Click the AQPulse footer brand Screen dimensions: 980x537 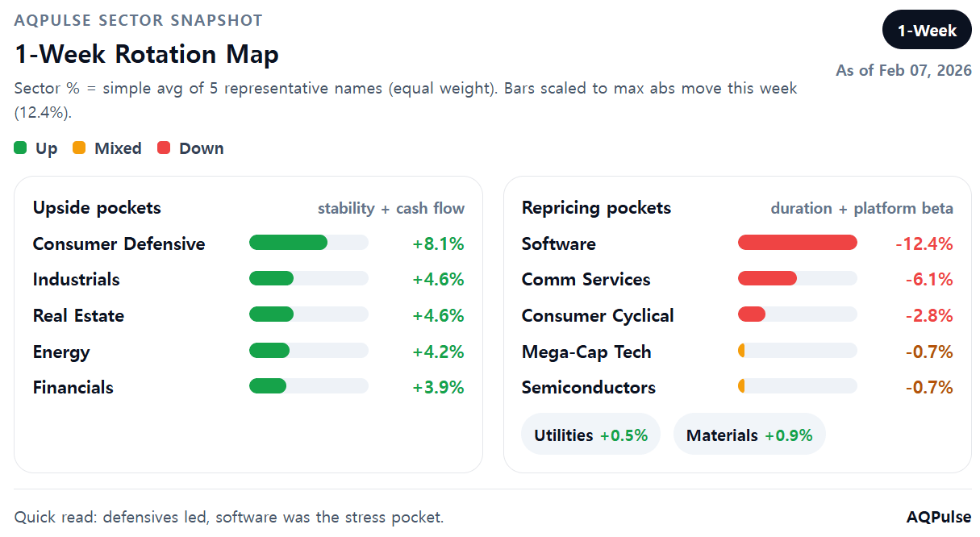[939, 517]
